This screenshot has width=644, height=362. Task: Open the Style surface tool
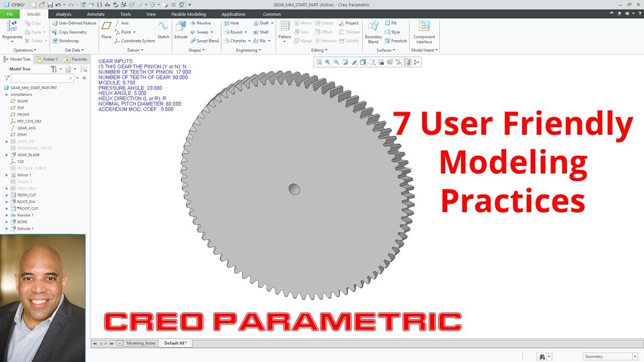392,32
